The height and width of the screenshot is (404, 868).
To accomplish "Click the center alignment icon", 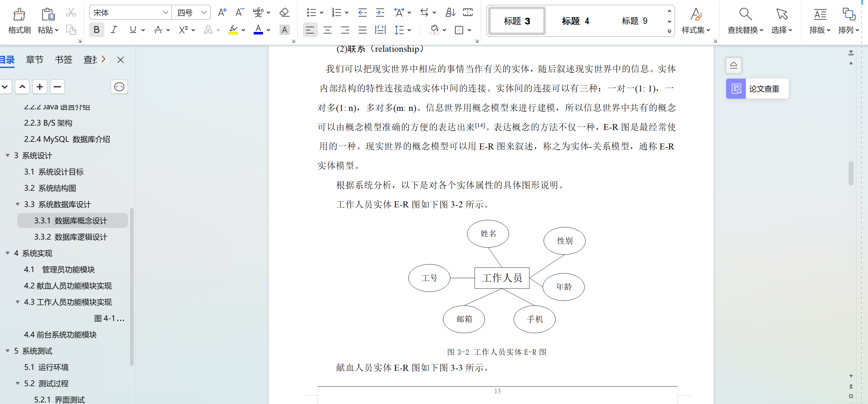I will coord(327,30).
